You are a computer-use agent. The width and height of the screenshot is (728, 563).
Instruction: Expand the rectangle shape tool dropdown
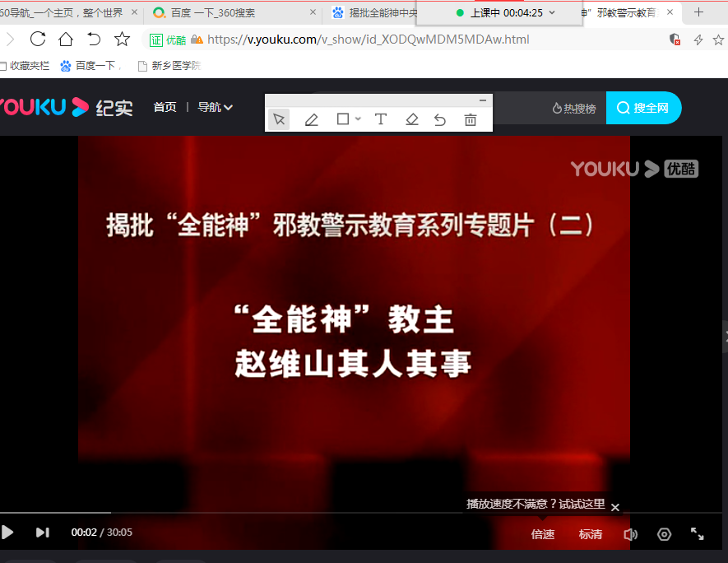click(358, 119)
